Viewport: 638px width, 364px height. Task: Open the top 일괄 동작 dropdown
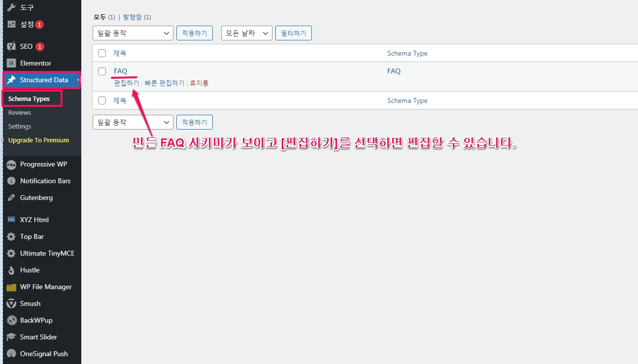[x=133, y=33]
